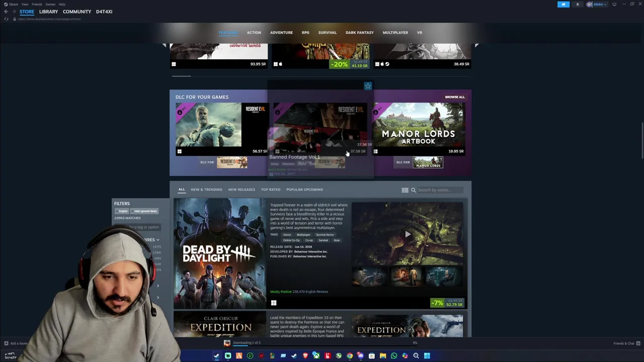Image resolution: width=644 pixels, height=362 pixels.
Task: Open the notifications bell icon
Action: point(578,5)
